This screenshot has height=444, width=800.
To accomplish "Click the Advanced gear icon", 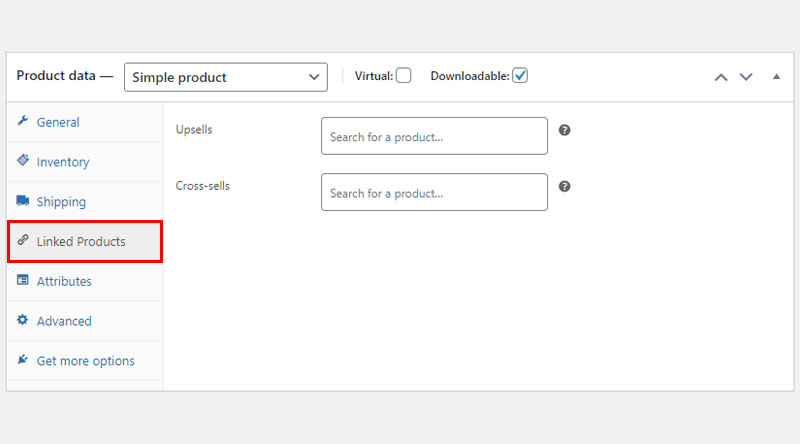I will tap(22, 319).
